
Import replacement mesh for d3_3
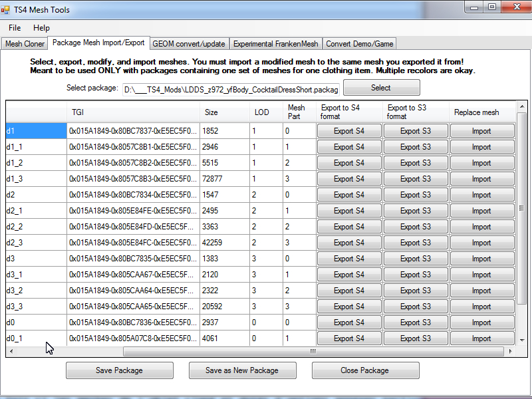[482, 307]
